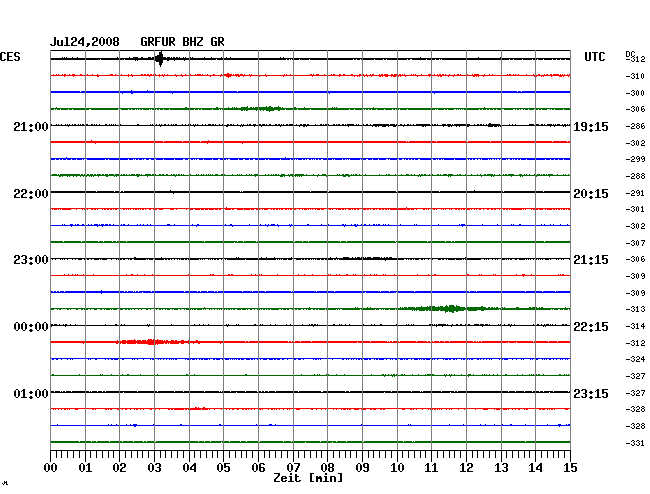The height and width of the screenshot is (494, 650).
Task: Click the 05 minute axis tick label
Action: [x=223, y=468]
